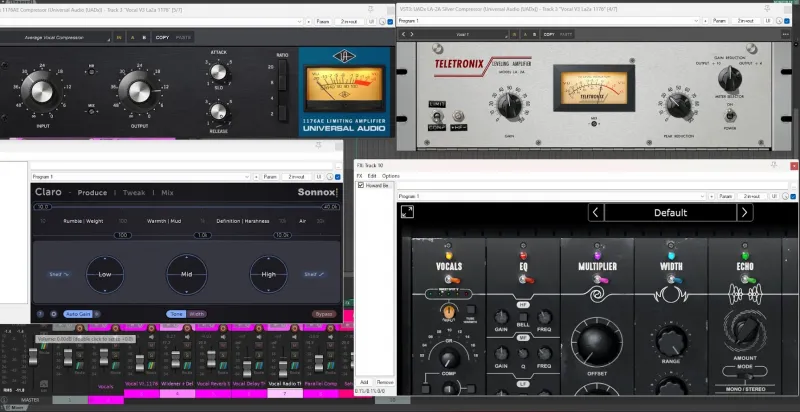Go to previous preset arrow in LA-2A window
This screenshot has width=800, height=412.
403,34
